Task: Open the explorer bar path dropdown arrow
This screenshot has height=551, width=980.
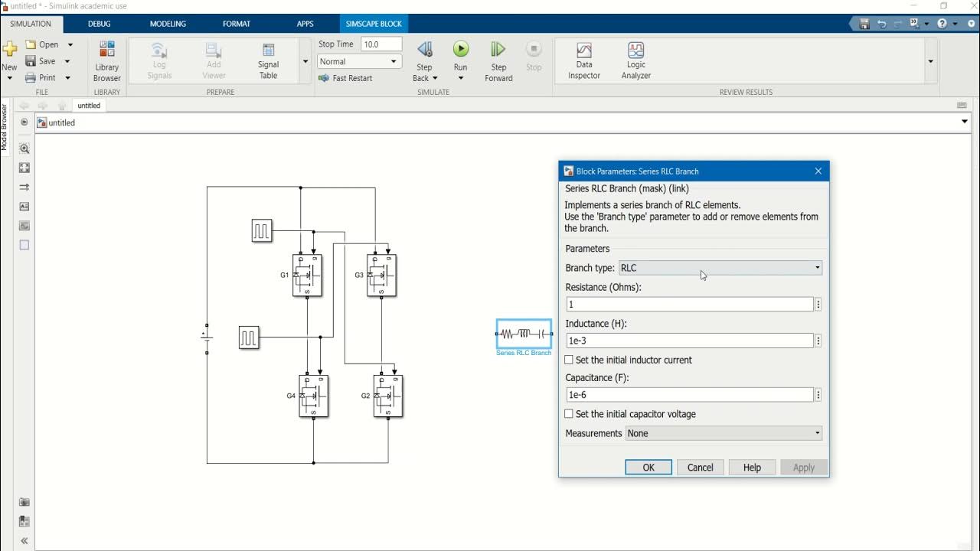Action: [x=965, y=122]
